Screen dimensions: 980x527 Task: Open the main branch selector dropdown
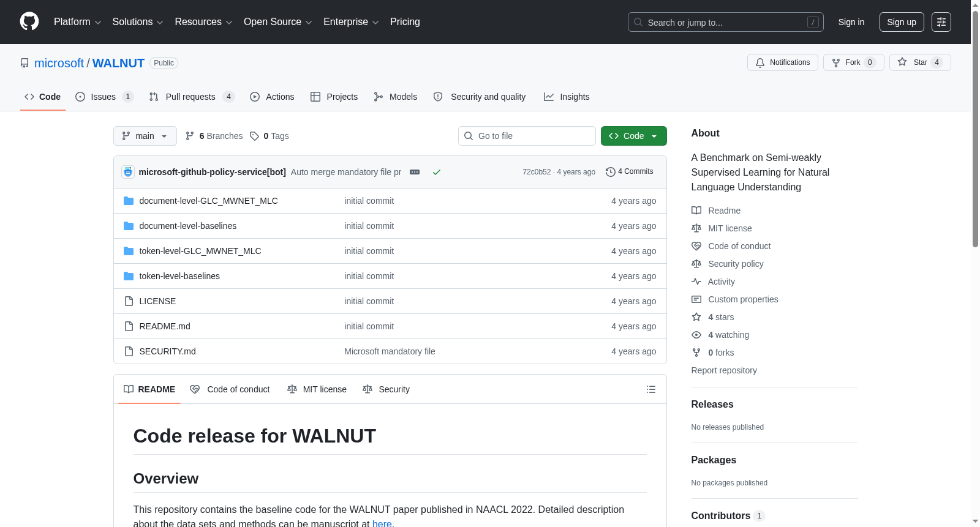(145, 136)
